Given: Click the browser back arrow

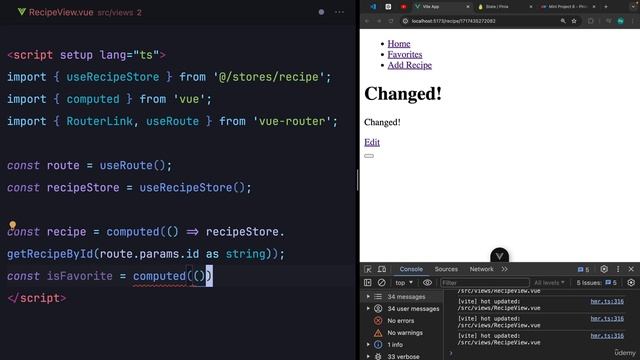Looking at the screenshot, I should 367,21.
